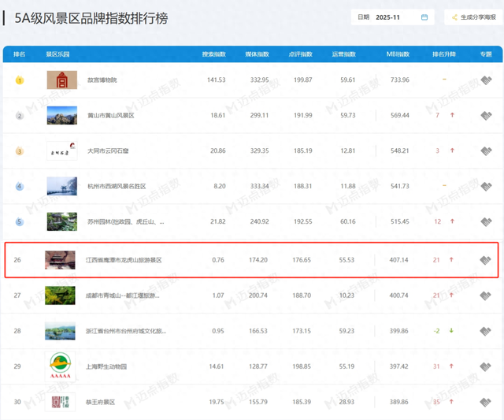The height and width of the screenshot is (420, 504).
Task: Open the 专题 icon for 恭王府景区
Action: (485, 402)
